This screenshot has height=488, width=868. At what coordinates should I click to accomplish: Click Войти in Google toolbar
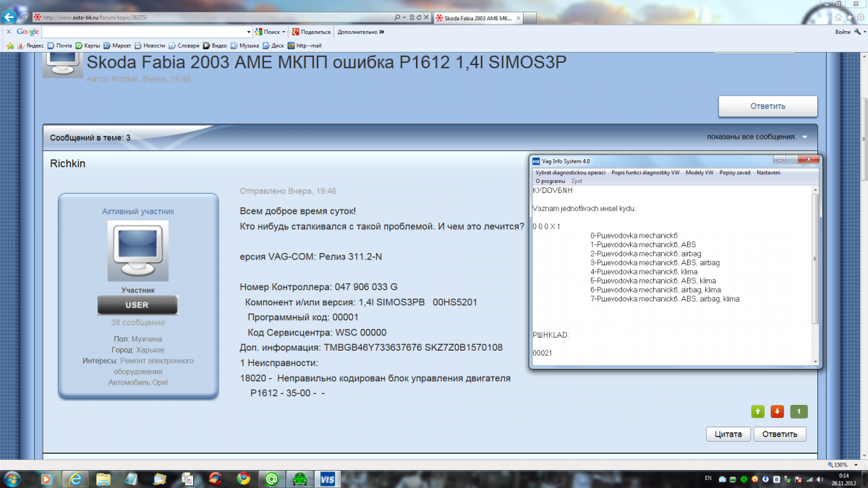(843, 32)
